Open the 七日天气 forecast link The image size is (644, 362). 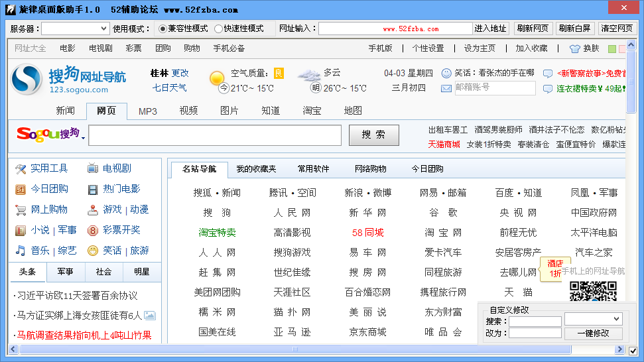pyautogui.click(x=169, y=88)
